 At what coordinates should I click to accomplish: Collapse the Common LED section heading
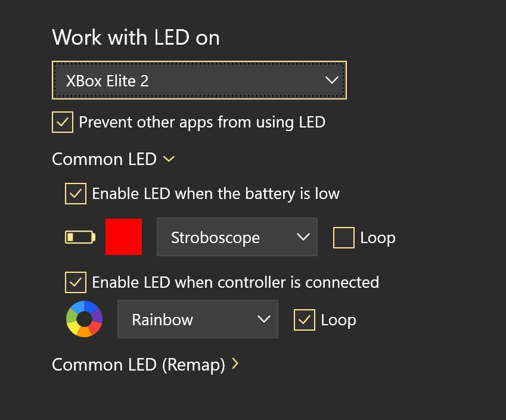click(104, 159)
